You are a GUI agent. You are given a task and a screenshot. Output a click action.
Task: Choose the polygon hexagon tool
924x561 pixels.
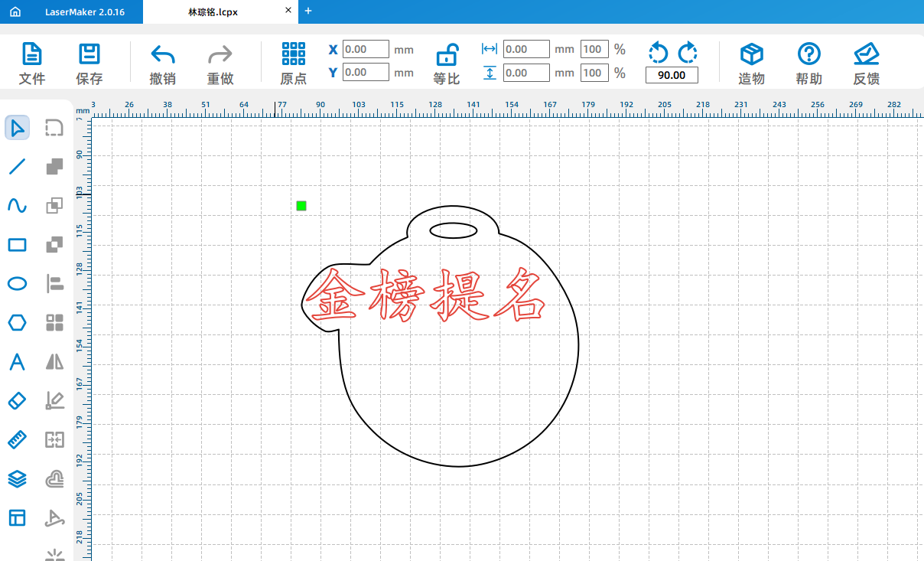point(17,322)
